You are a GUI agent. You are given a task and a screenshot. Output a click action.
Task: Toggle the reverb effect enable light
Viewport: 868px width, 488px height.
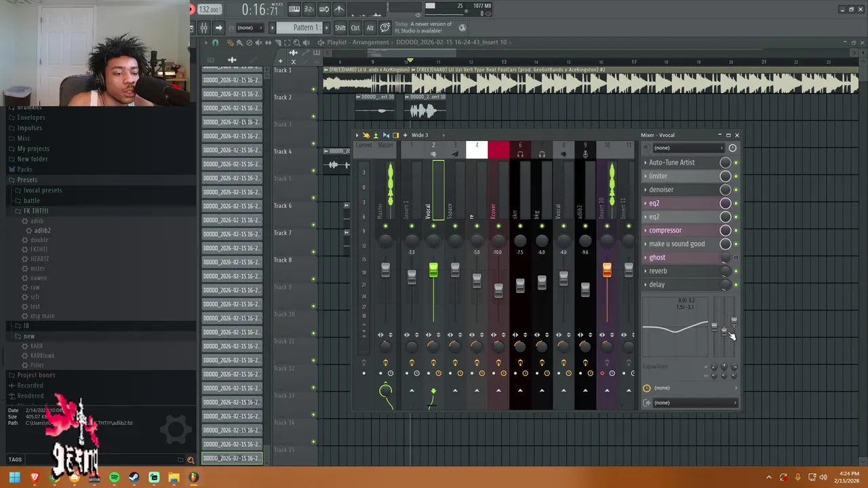click(x=736, y=271)
